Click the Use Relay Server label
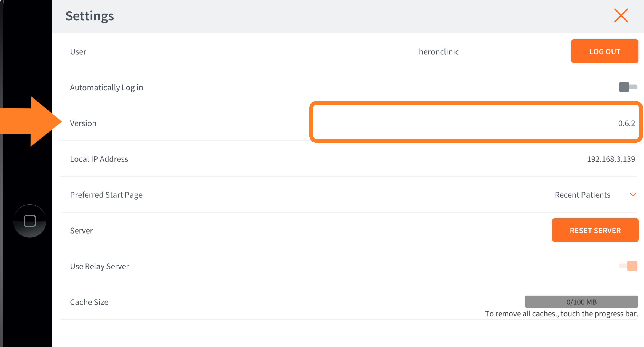Screen dimensions: 644x347 [99, 266]
